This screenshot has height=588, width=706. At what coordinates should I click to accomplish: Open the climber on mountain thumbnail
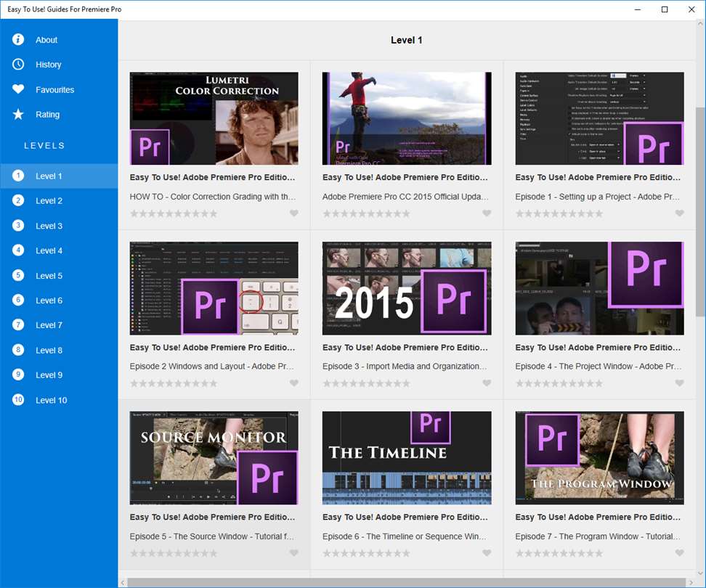[x=407, y=118]
